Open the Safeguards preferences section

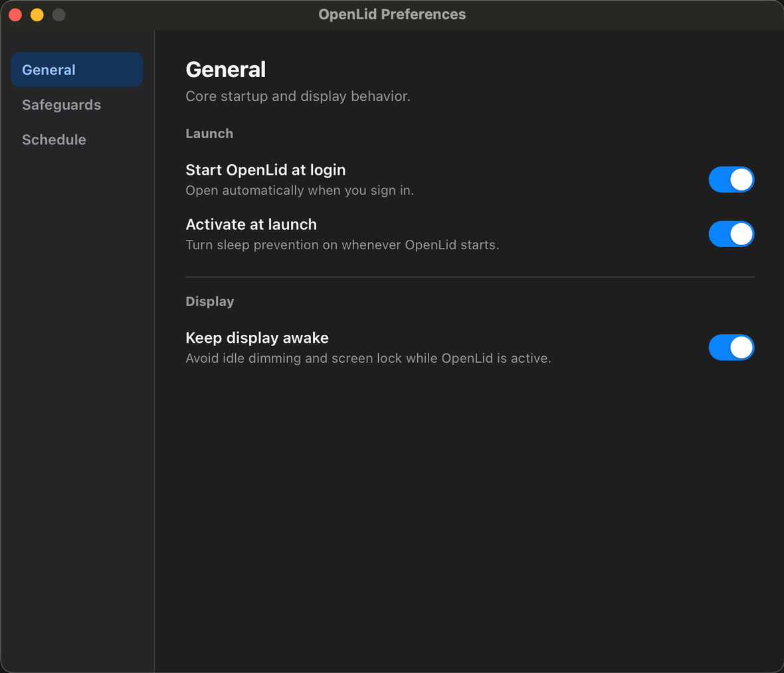tap(76, 104)
